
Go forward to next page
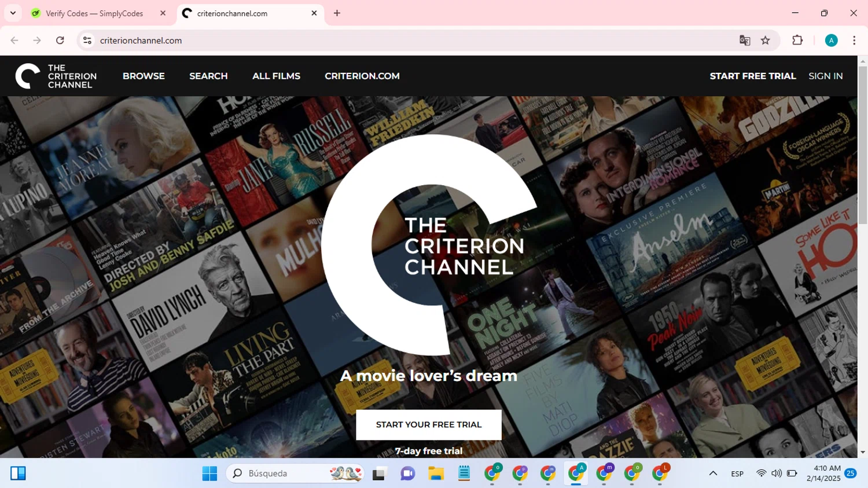(x=37, y=41)
